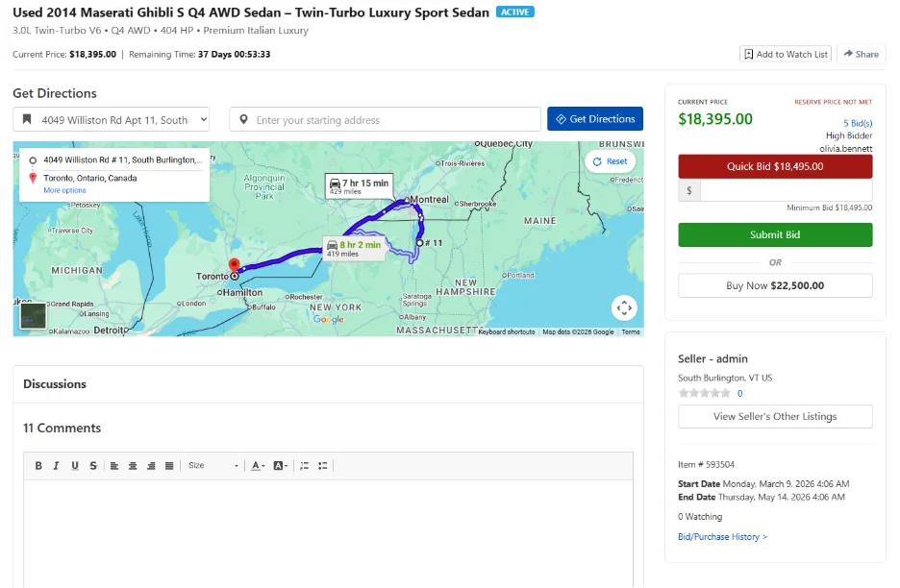Open the map Terms link

pyautogui.click(x=630, y=331)
